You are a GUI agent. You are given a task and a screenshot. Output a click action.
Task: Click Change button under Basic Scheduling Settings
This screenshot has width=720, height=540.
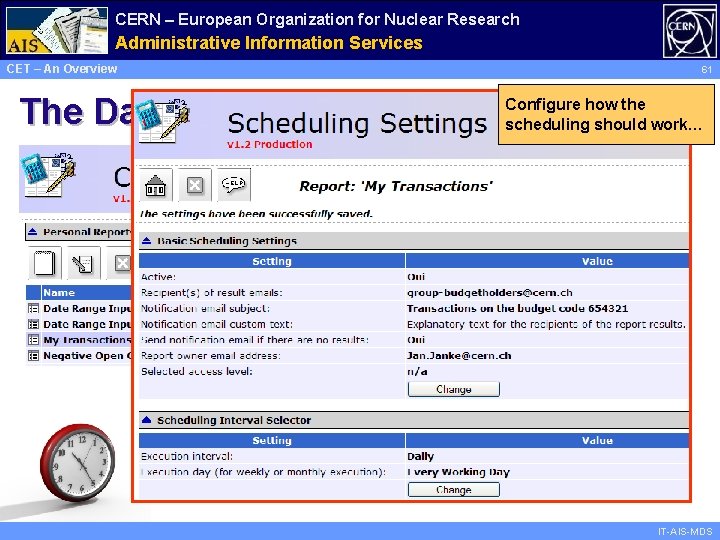pos(454,389)
